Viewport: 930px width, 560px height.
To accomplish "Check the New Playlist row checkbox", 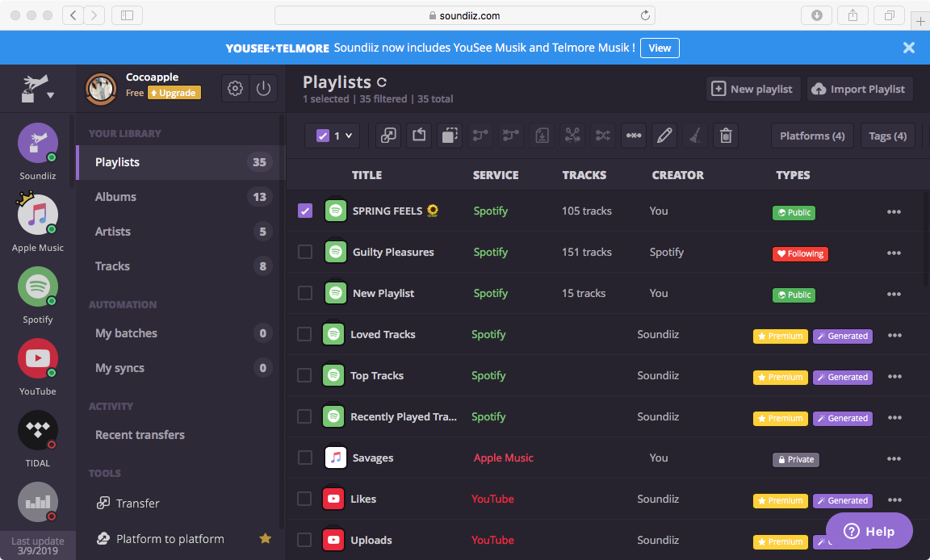I will [x=305, y=293].
